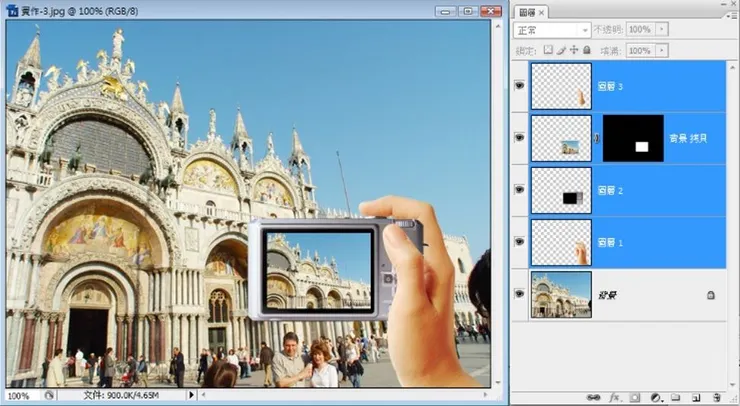The image size is (740, 406).
Task: Click the link layers icon
Action: (x=593, y=397)
